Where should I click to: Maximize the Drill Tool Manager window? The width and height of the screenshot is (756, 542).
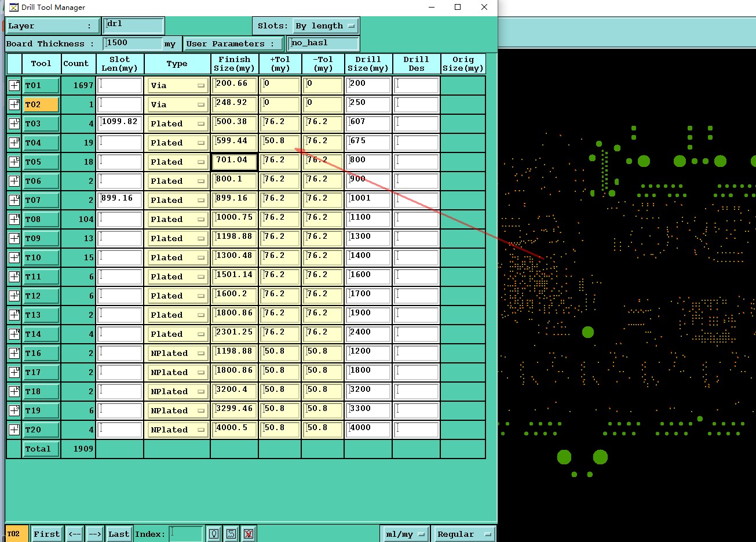[x=458, y=7]
